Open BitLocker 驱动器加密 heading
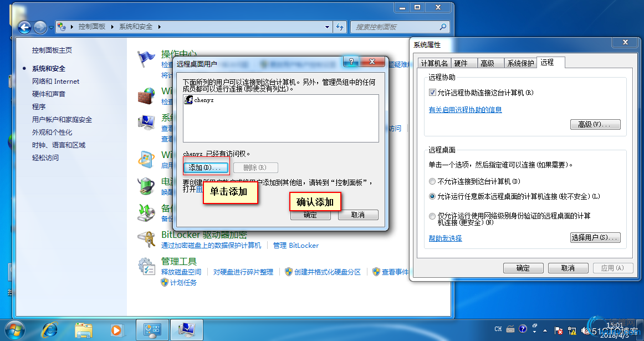 click(x=204, y=235)
